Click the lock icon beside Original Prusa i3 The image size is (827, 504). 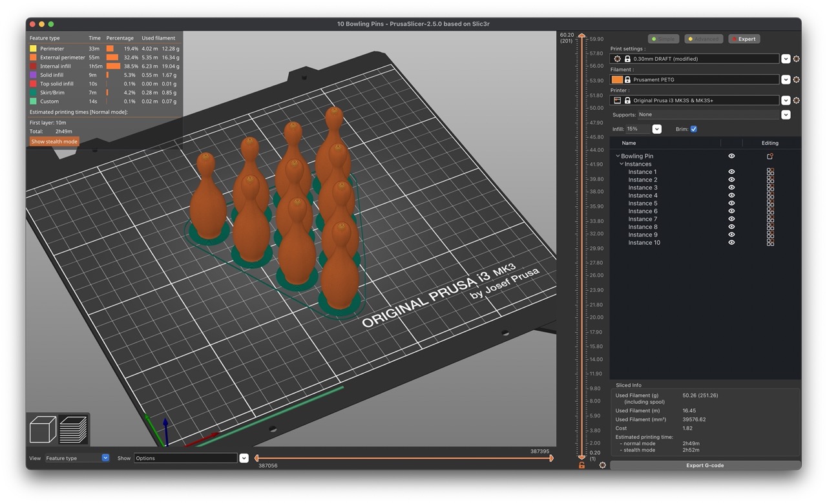pyautogui.click(x=627, y=101)
